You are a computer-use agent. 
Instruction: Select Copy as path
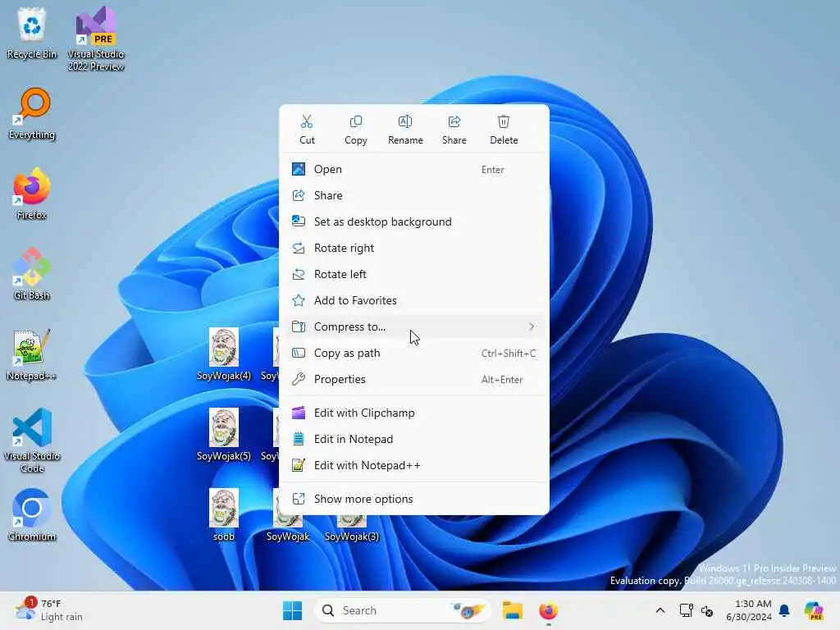pos(414,353)
